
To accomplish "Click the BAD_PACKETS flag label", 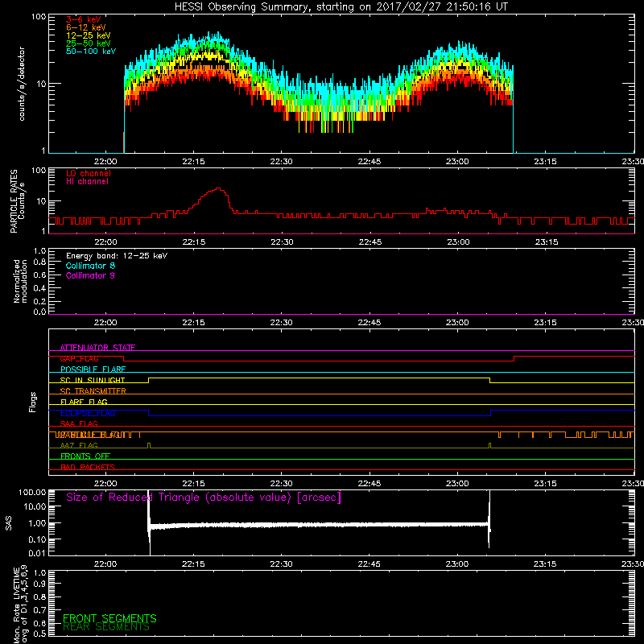I will pyautogui.click(x=88, y=467).
